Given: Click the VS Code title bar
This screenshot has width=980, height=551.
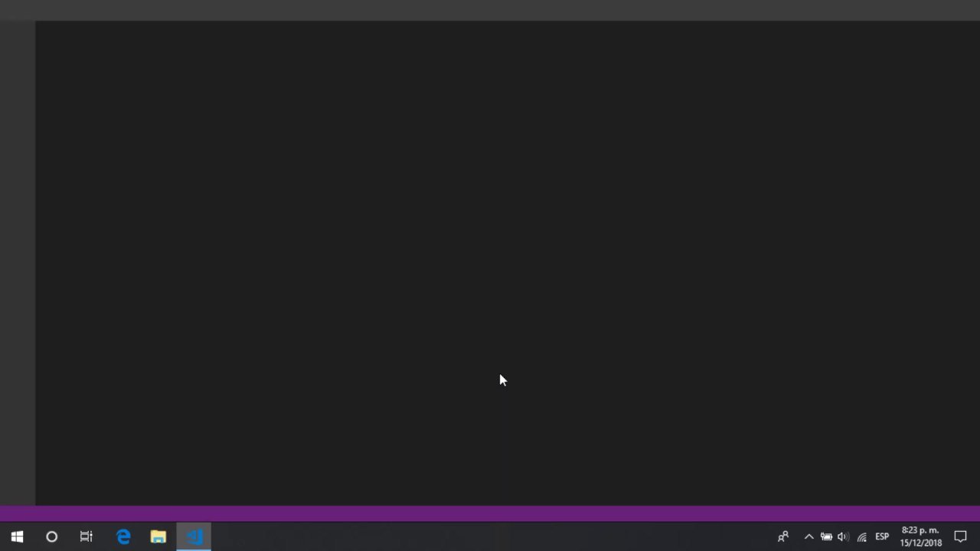Looking at the screenshot, I should click(x=490, y=10).
